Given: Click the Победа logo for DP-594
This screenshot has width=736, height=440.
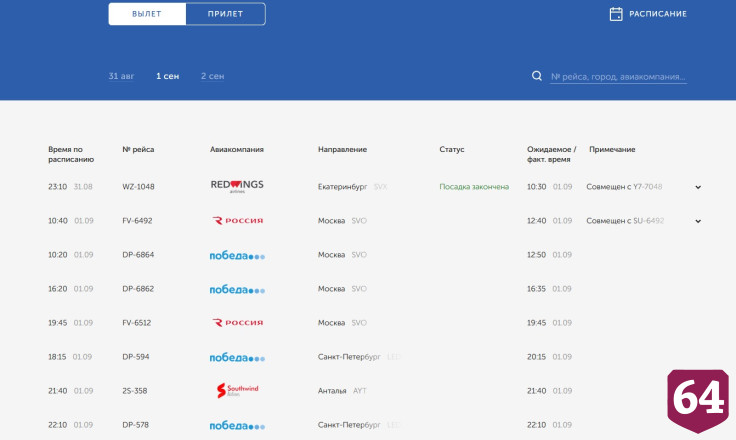Looking at the screenshot, I should (237, 357).
